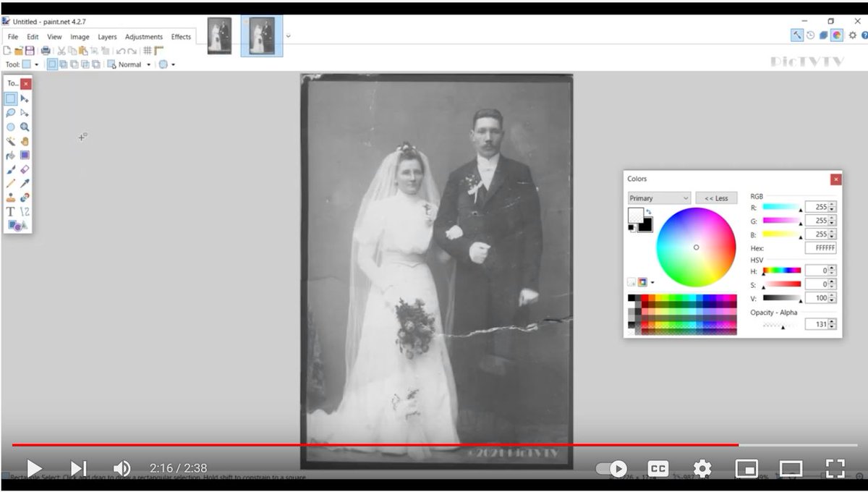Expand the image list arrow
Viewport: 868px width, 492px height.
click(x=288, y=35)
